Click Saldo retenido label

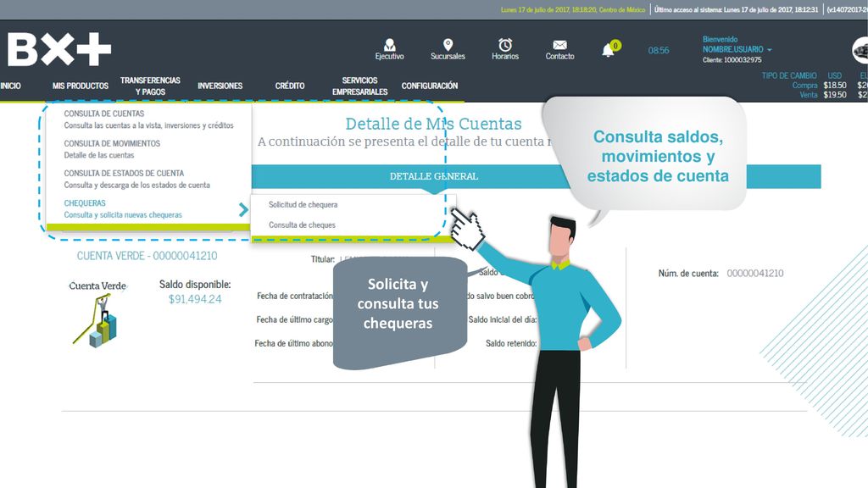pos(511,344)
